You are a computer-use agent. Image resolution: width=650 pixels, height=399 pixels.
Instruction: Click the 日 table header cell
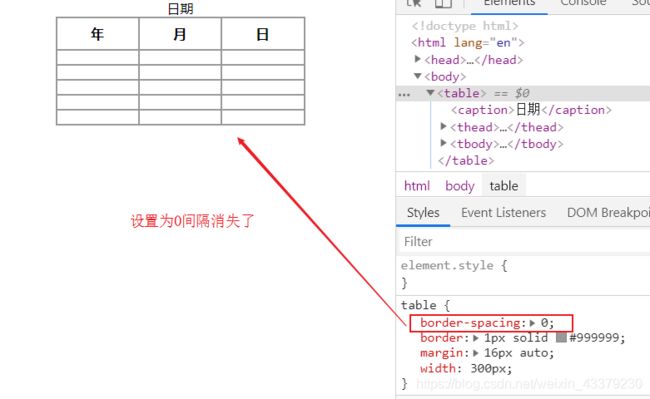263,34
